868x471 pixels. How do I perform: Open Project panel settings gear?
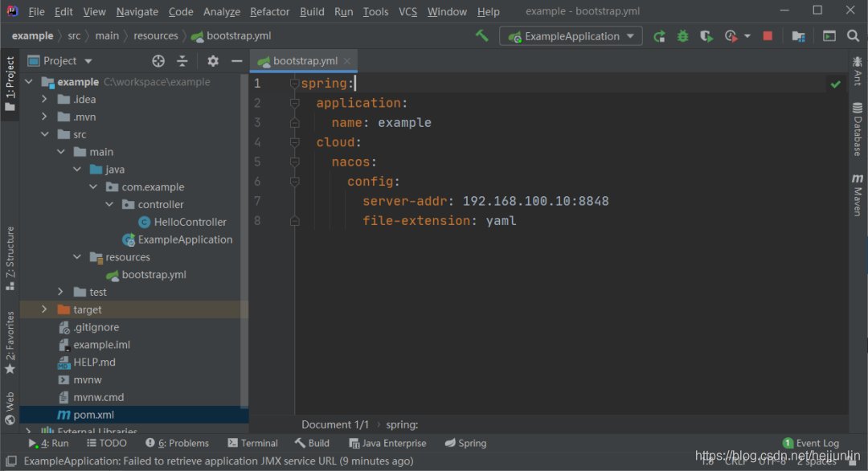click(212, 61)
